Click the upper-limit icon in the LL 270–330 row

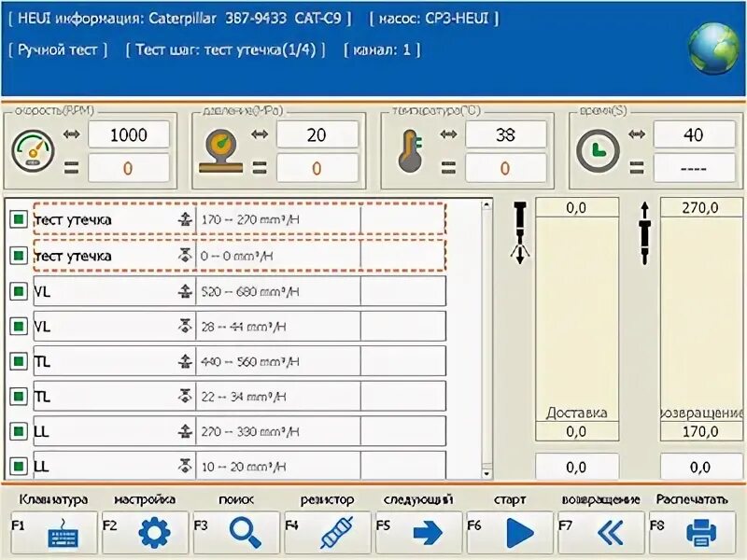(185, 431)
